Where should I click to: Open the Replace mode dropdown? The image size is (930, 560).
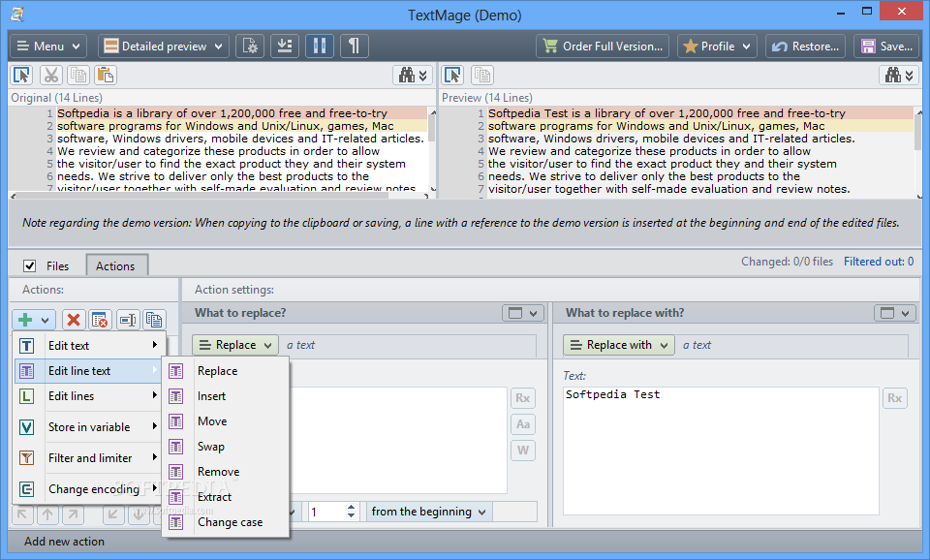[x=234, y=345]
